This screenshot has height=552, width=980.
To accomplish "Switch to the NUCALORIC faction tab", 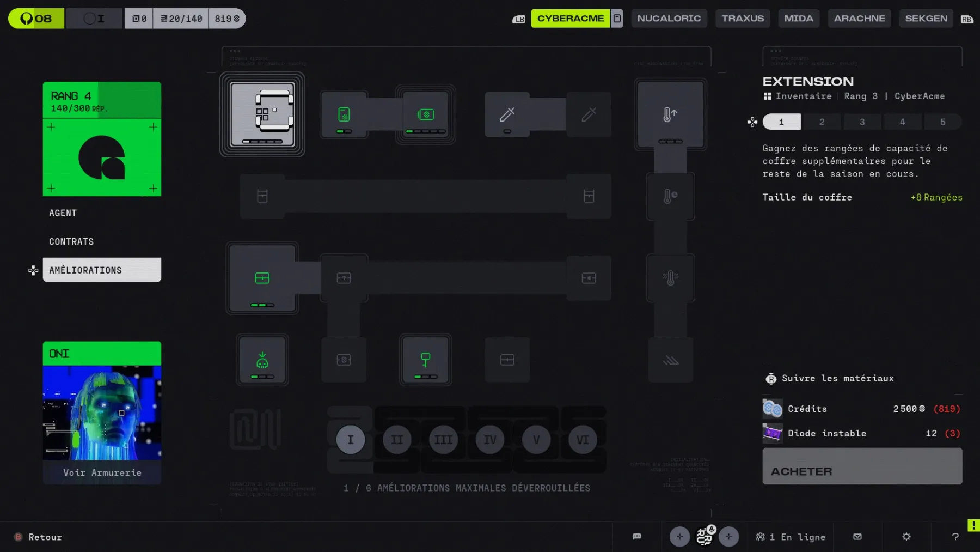I will [669, 19].
